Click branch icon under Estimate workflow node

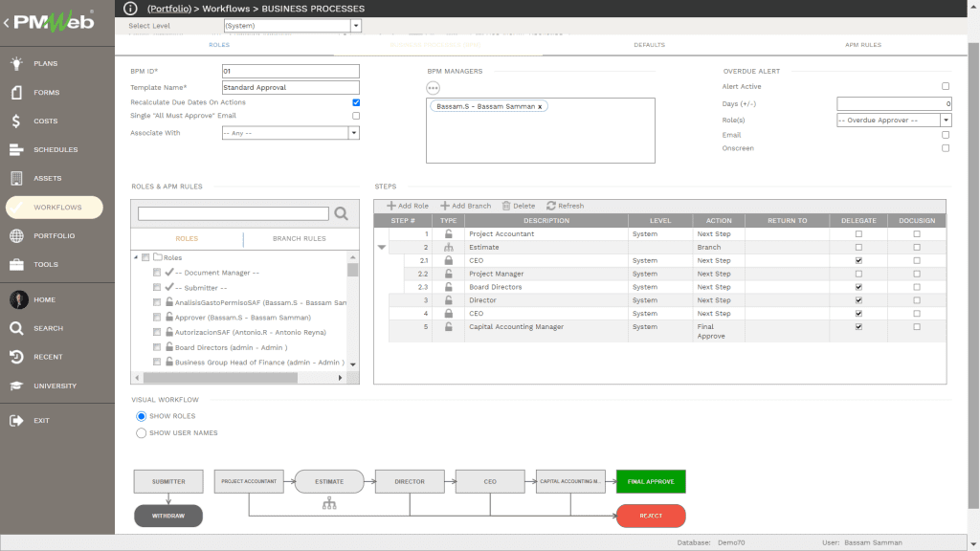[329, 503]
